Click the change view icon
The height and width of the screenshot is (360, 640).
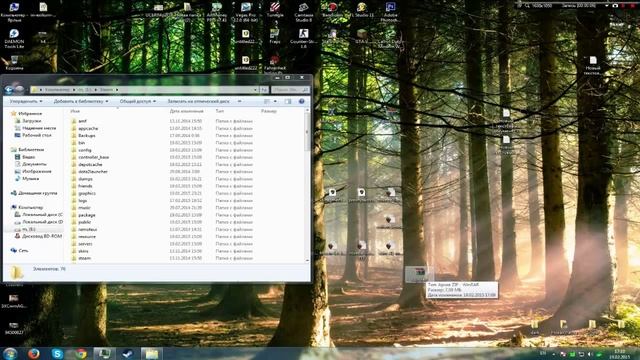click(x=267, y=101)
